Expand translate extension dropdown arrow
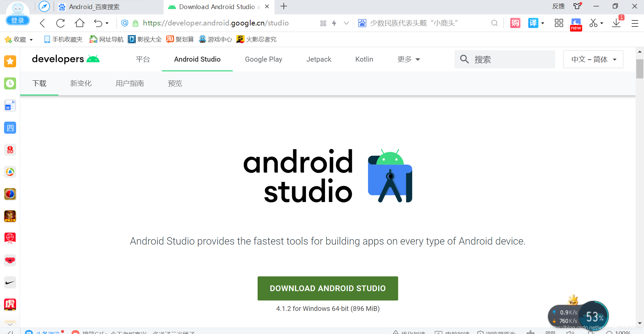The width and height of the screenshot is (644, 334). pos(543,23)
